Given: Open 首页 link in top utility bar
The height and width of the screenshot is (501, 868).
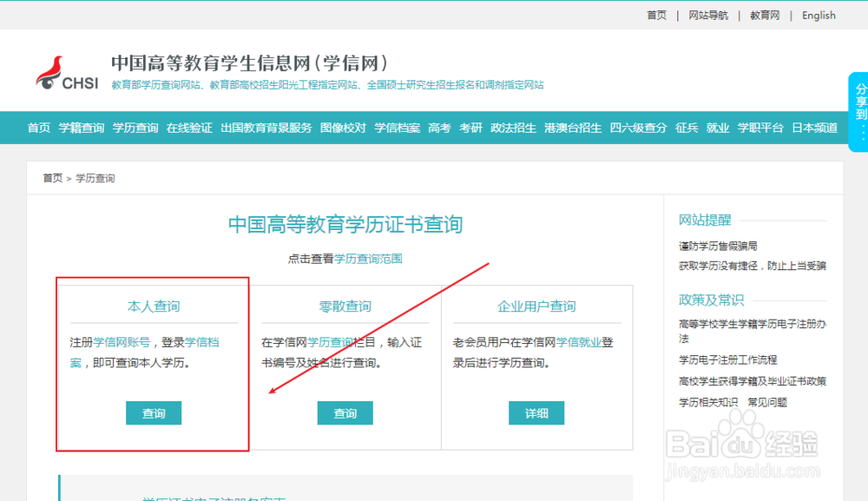Looking at the screenshot, I should pyautogui.click(x=656, y=16).
